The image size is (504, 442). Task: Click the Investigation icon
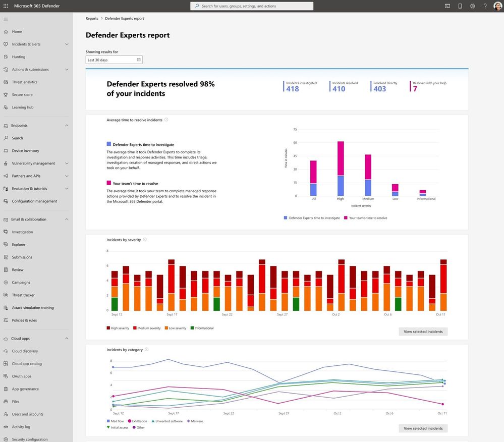(6, 232)
